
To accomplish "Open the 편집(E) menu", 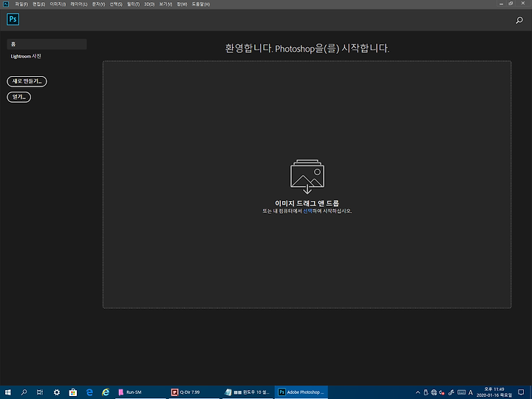I will tap(38, 4).
